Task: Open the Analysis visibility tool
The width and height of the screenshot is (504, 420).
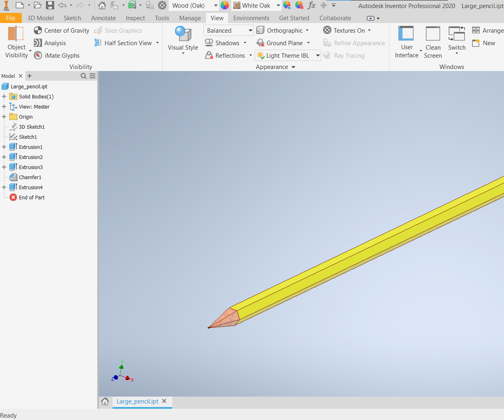Action: (50, 43)
